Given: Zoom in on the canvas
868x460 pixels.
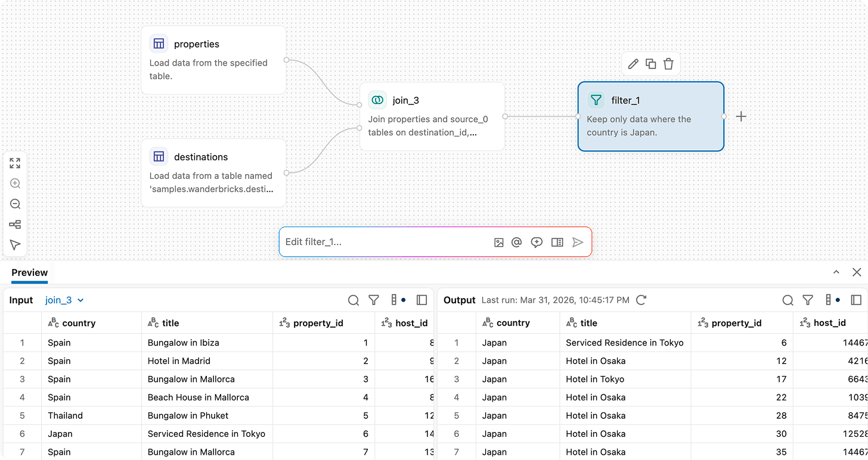Looking at the screenshot, I should click(15, 184).
